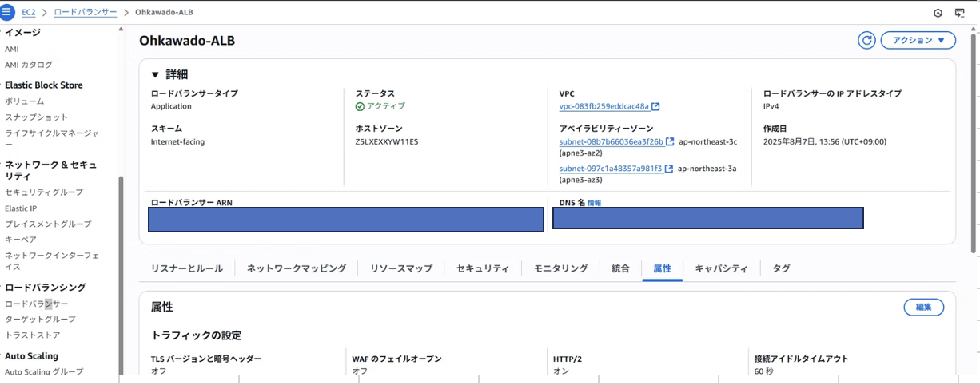The image size is (980, 385).
Task: Click the 作成日 value 2025年8月7日
Action: pos(825,141)
